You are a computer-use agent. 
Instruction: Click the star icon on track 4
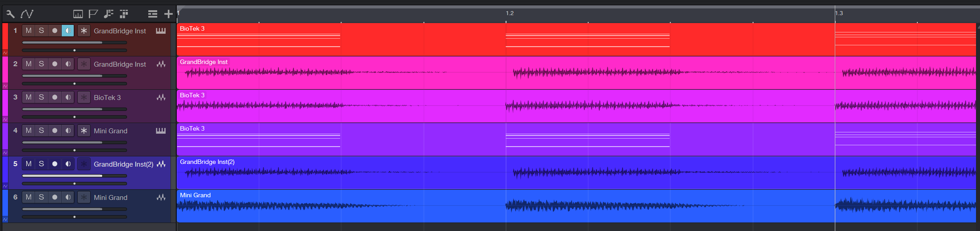pos(84,131)
